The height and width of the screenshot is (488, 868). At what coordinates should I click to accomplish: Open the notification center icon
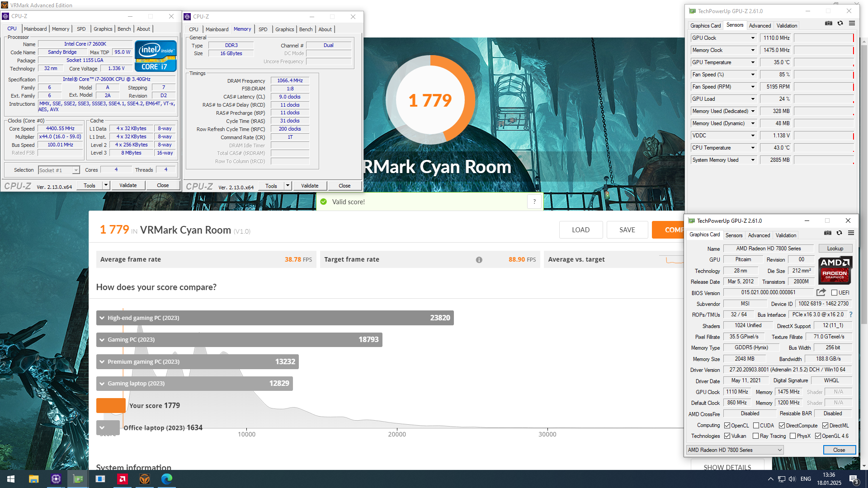click(854, 479)
